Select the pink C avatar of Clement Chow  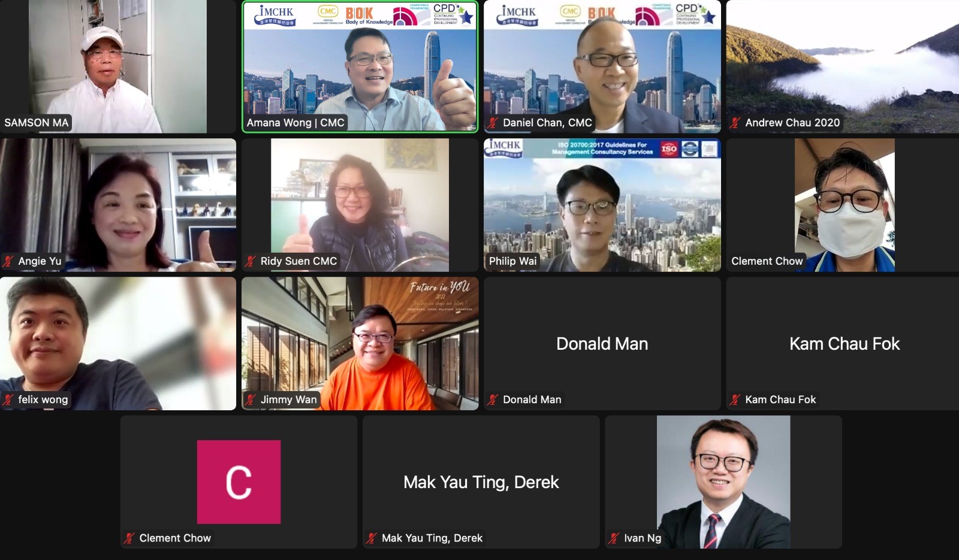(239, 482)
